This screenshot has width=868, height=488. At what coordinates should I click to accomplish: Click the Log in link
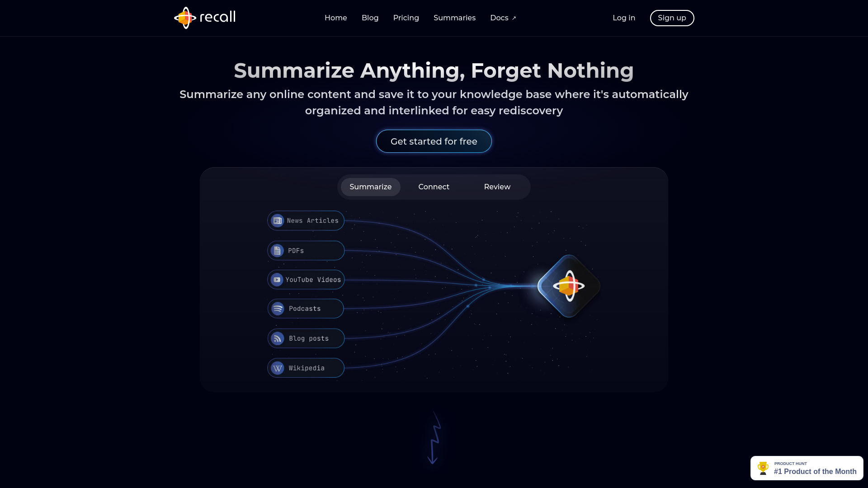coord(623,18)
